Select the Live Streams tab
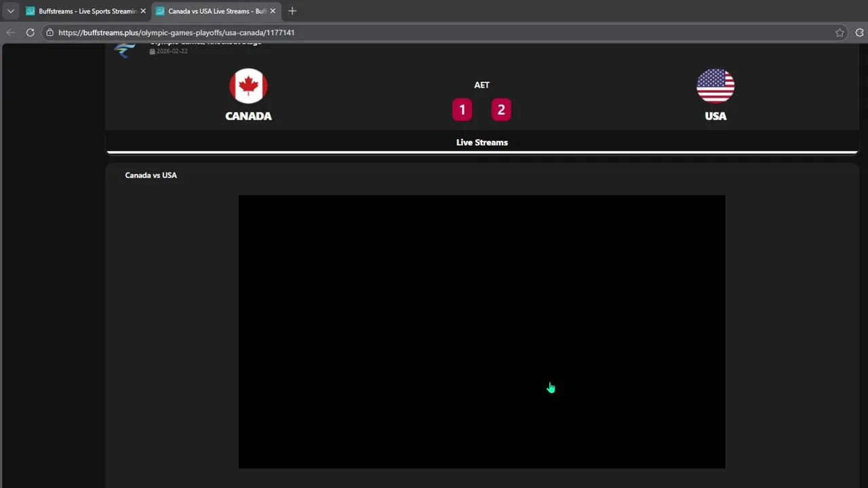 pos(482,142)
